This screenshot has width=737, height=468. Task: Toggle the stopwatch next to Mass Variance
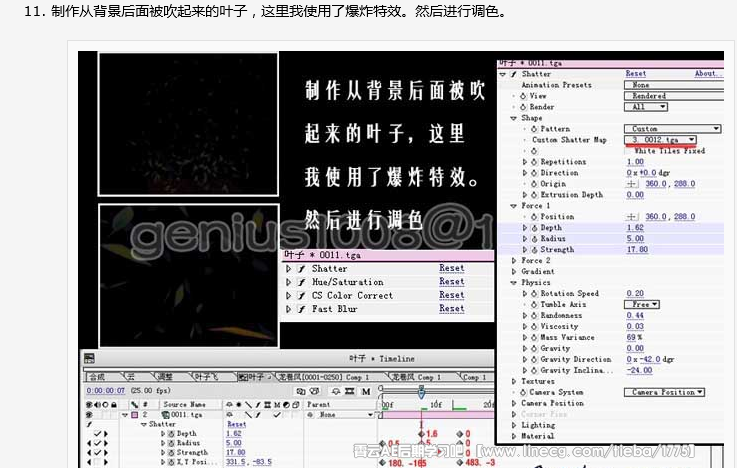coord(534,337)
